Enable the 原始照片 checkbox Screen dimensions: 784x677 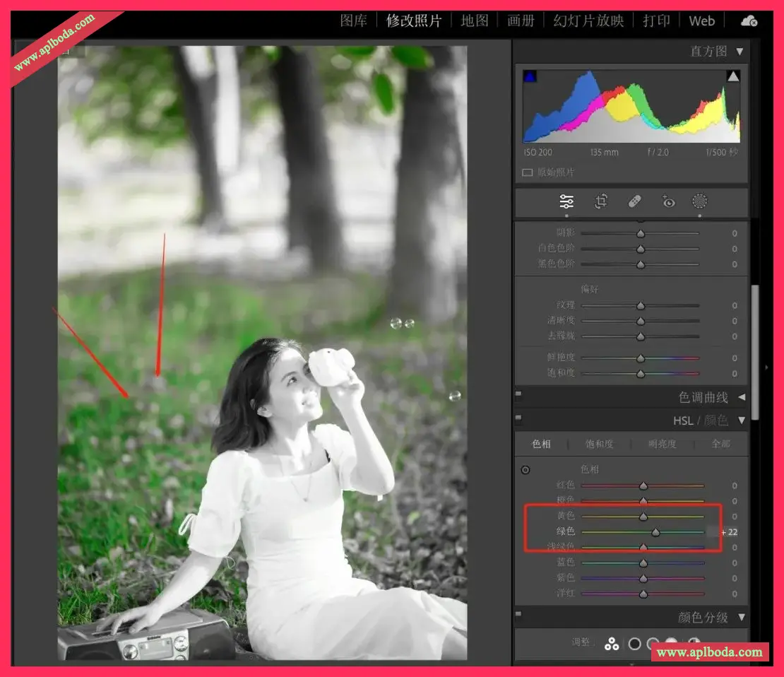pos(527,172)
